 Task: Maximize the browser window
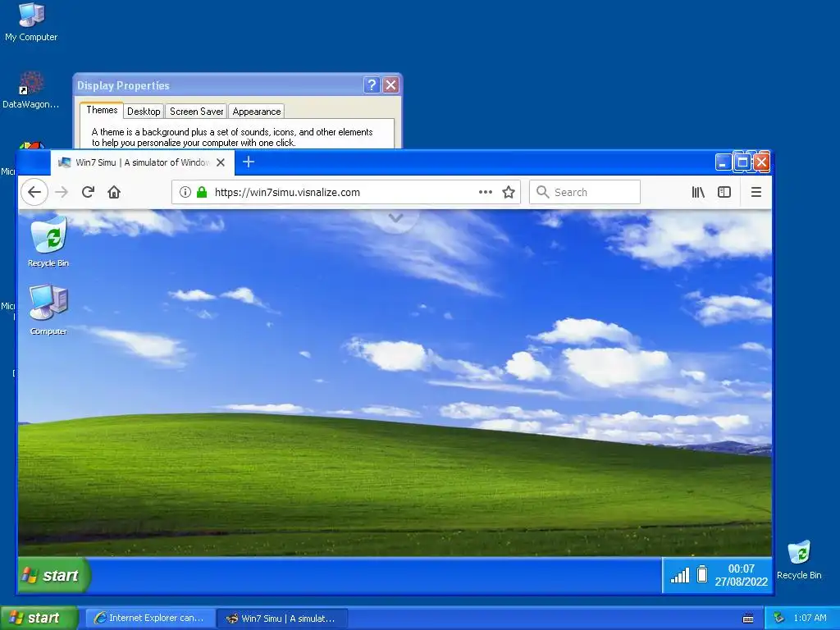742,162
